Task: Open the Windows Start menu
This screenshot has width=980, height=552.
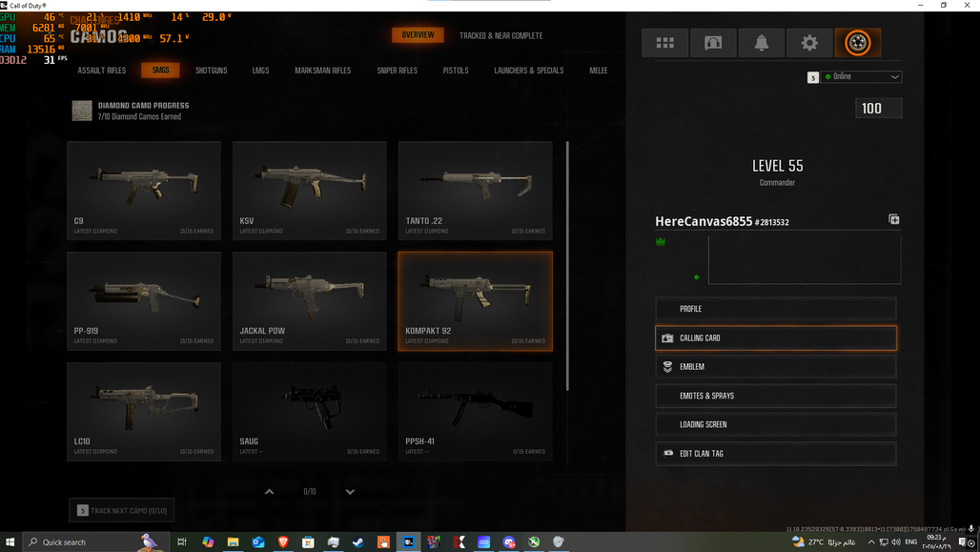Action: click(10, 542)
